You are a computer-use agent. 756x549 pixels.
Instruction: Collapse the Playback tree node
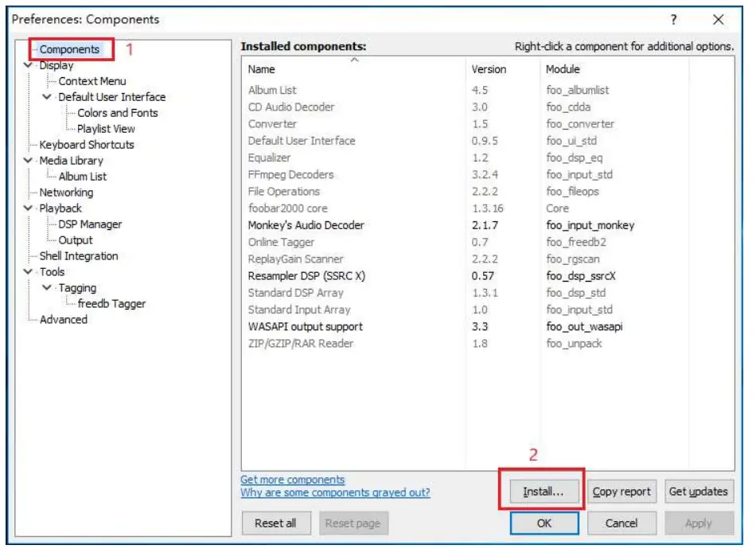(28, 208)
